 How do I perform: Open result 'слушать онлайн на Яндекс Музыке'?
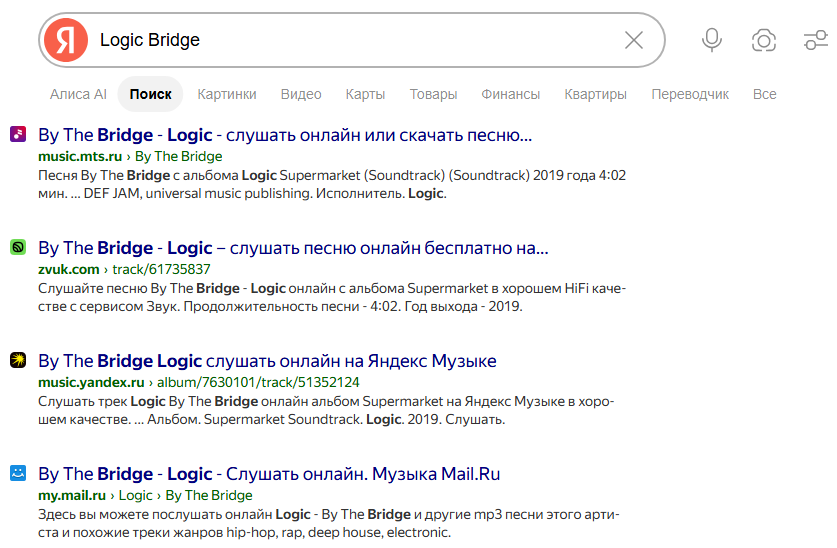[267, 361]
